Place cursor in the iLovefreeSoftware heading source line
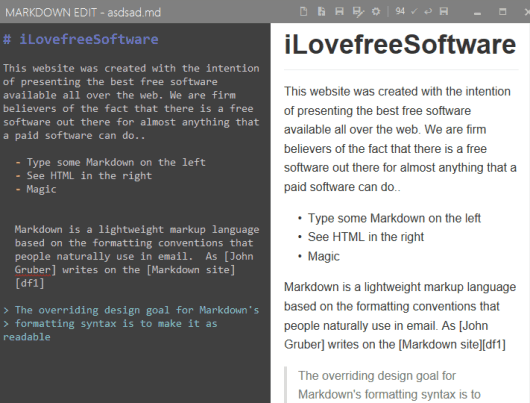 click(x=81, y=39)
